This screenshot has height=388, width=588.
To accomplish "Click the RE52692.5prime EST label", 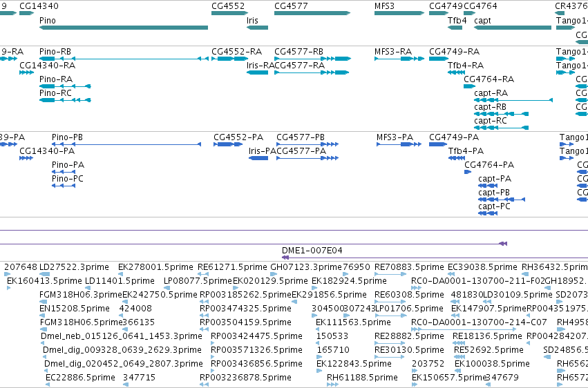I will [489, 350].
